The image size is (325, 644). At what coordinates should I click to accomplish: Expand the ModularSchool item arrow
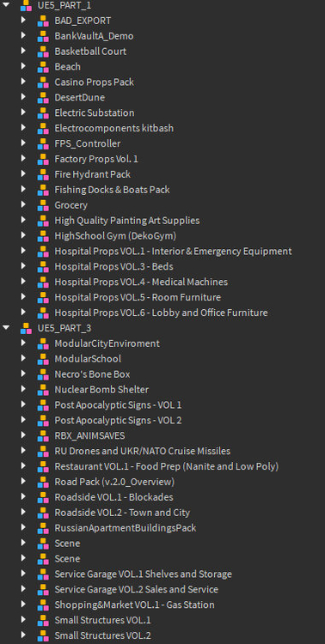coord(23,359)
